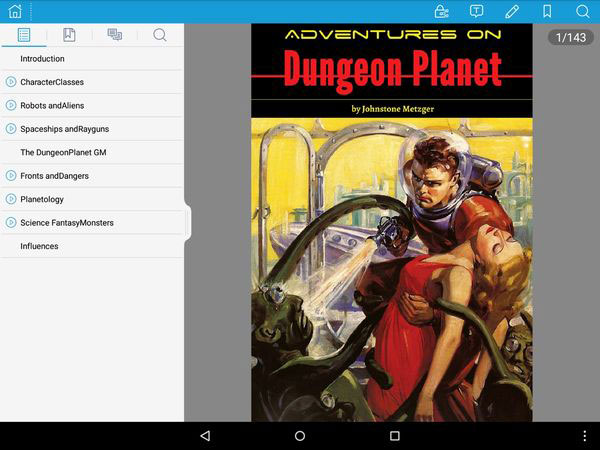Jump to Science FantasyMonsters chapter text
Screen dimensions: 600x450
(x=67, y=223)
